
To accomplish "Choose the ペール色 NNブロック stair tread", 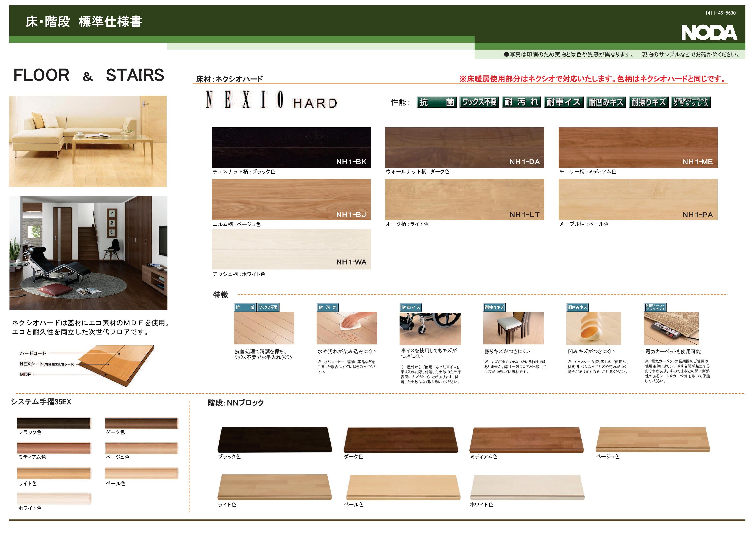I will coord(403,488).
